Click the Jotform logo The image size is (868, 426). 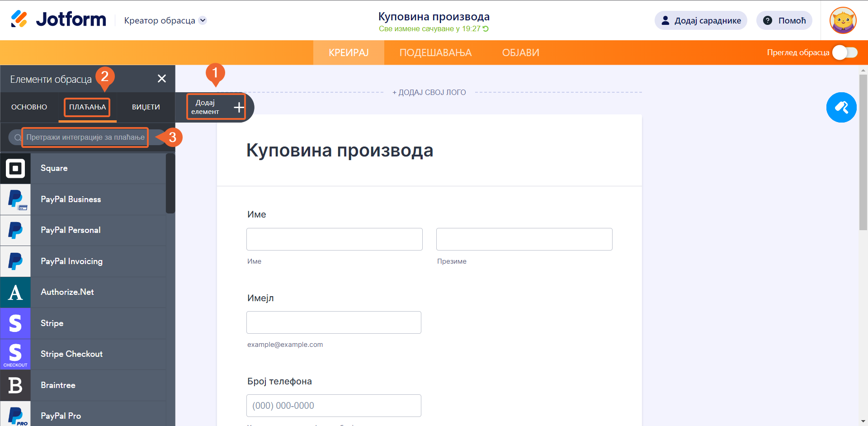[x=58, y=19]
